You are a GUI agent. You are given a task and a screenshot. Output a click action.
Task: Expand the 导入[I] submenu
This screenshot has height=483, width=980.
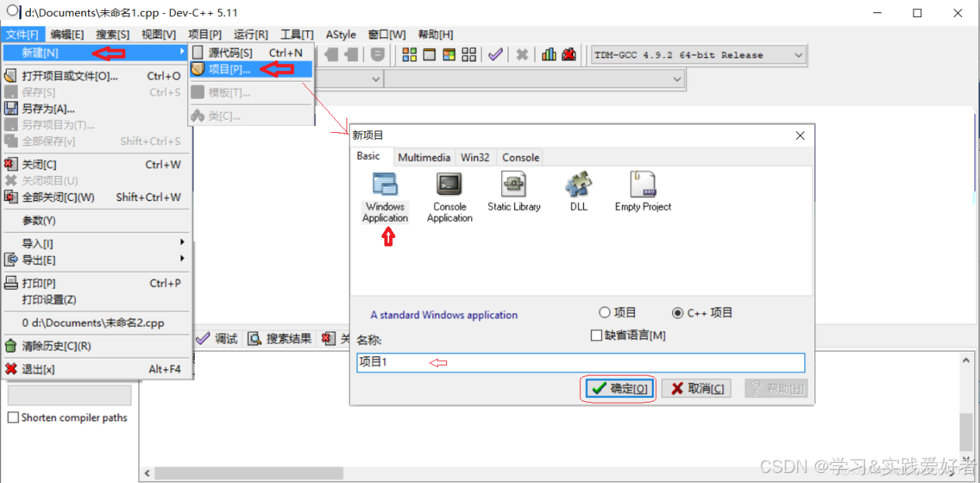(97, 243)
